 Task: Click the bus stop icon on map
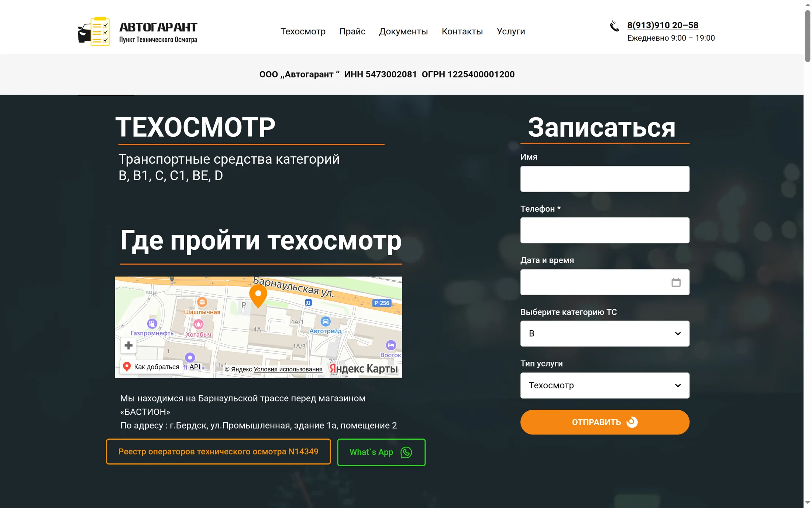coord(308,303)
